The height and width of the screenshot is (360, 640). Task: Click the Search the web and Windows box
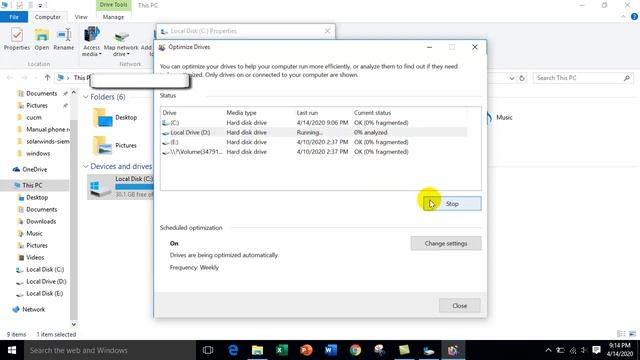[109, 350]
